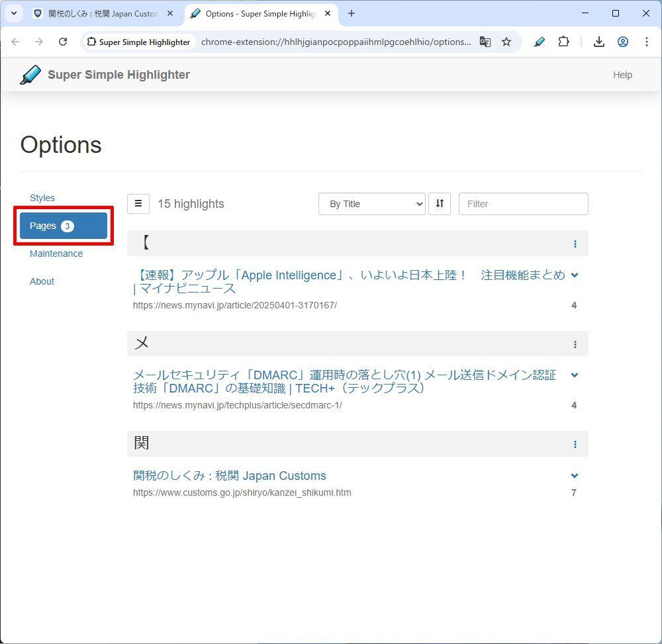Click the URL news.mynavi.jp/techplus/article/secdmarc-1/
This screenshot has width=662, height=644.
click(x=237, y=405)
